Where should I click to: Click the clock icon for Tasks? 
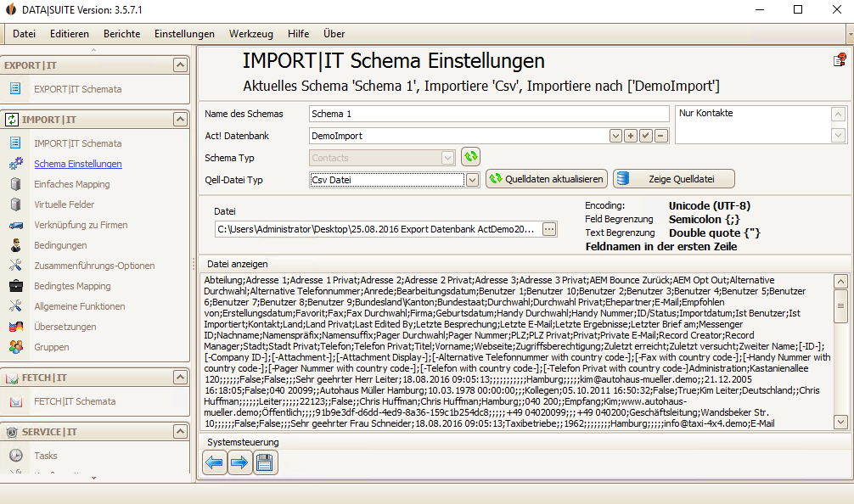coord(16,455)
